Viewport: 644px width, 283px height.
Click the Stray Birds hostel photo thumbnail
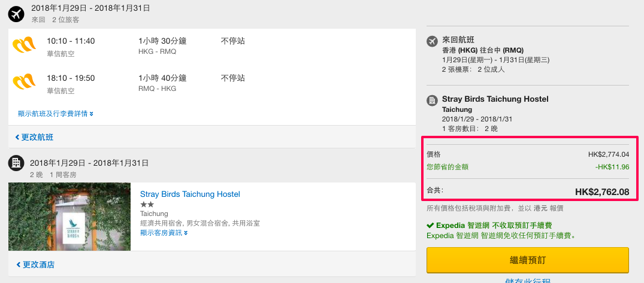69,217
